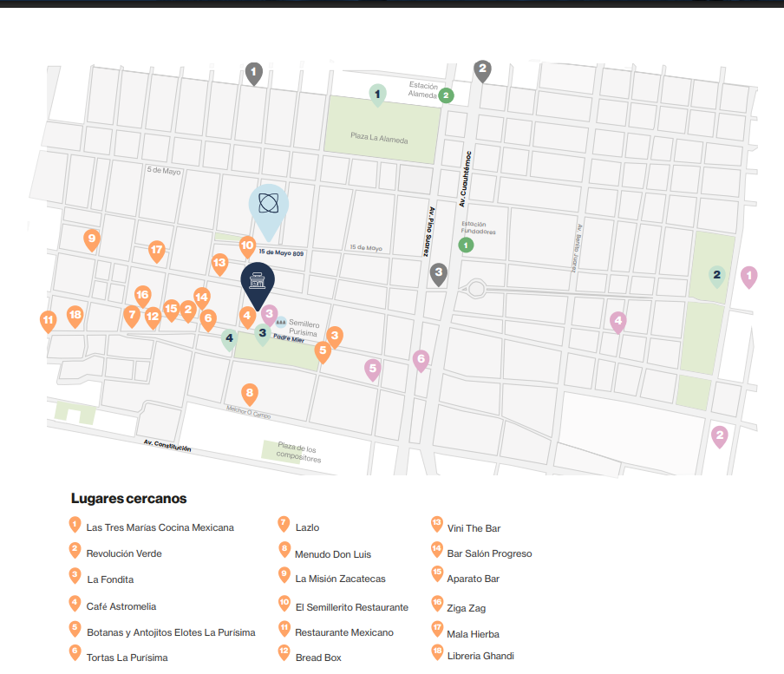Click pink map pin number 5
The image size is (784, 674).
coord(373,370)
